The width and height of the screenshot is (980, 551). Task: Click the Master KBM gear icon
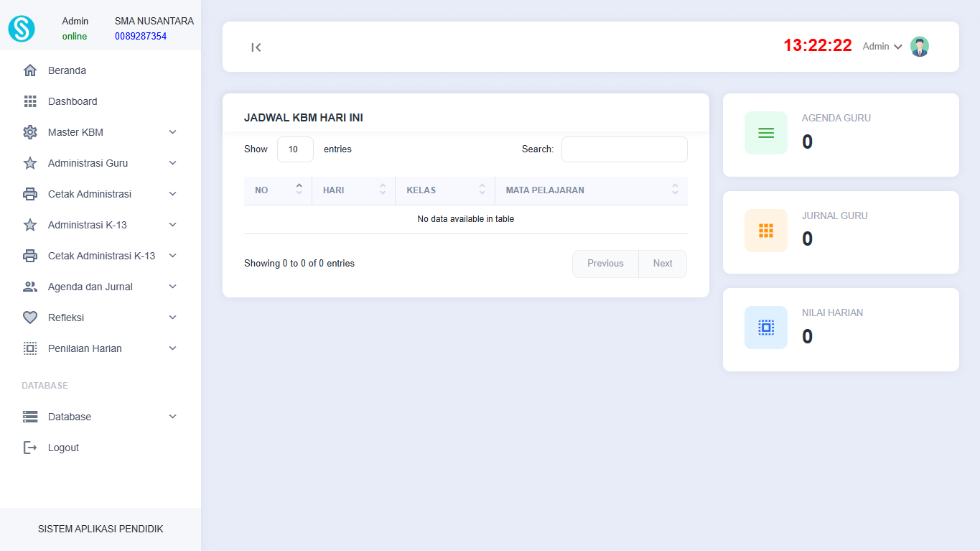pos(30,132)
